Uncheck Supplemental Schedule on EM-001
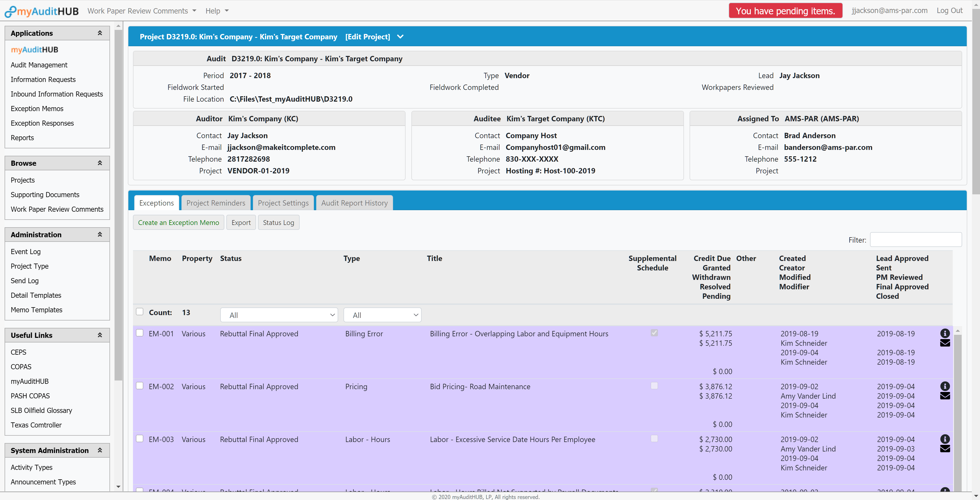Viewport: 980px width, 500px height. [x=654, y=332]
